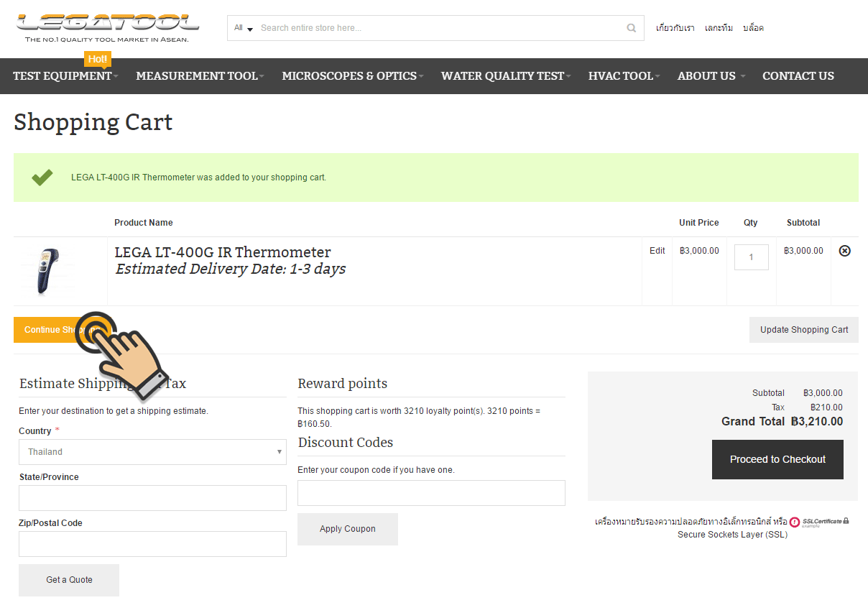
Task: Expand the About Us menu
Action: 711,75
